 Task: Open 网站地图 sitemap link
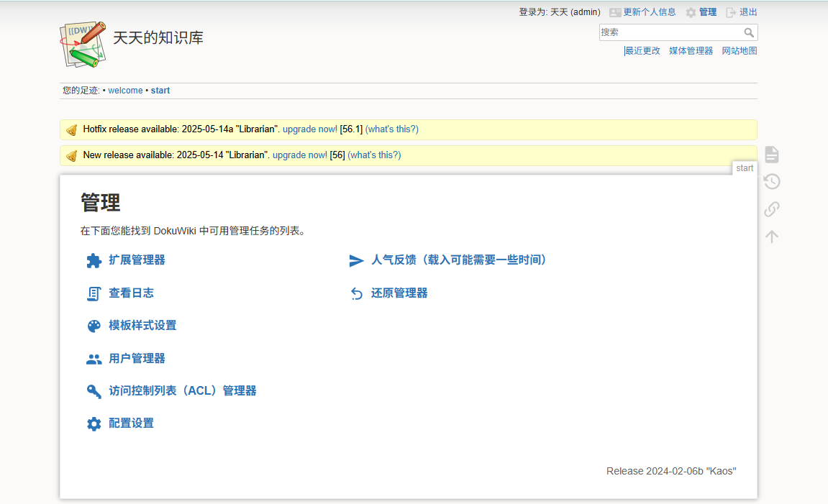(x=740, y=50)
